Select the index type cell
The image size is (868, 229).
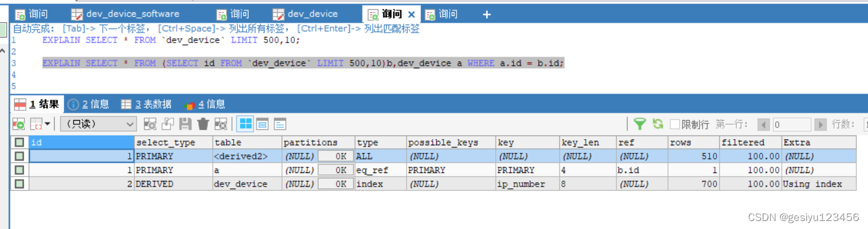pyautogui.click(x=380, y=183)
